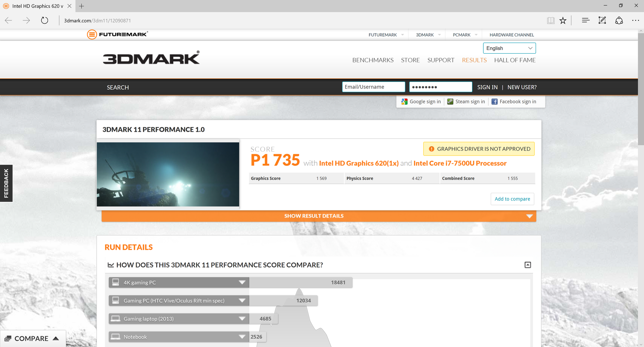Image resolution: width=644 pixels, height=347 pixels.
Task: Open the English language dropdown
Action: (x=509, y=48)
